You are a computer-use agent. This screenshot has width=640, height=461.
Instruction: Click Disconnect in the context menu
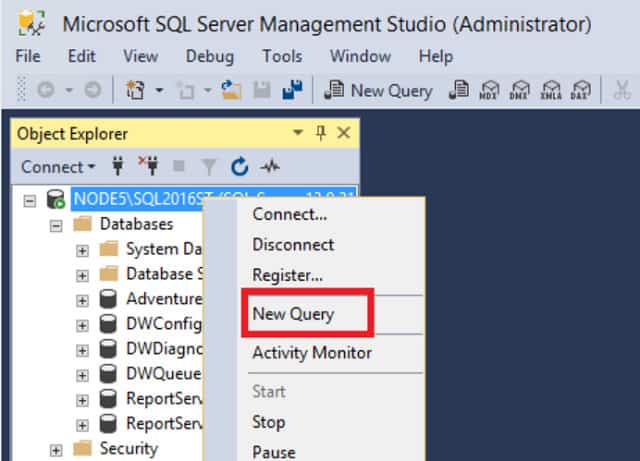293,245
